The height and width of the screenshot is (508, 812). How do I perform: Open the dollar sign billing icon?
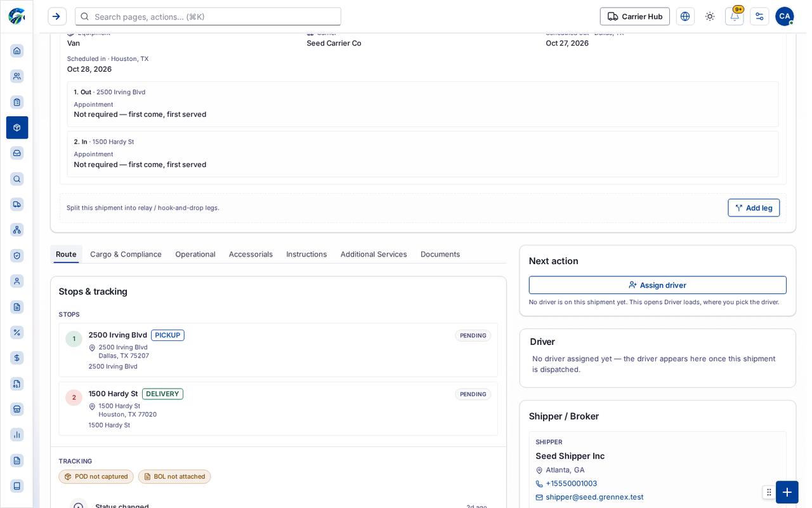(17, 358)
